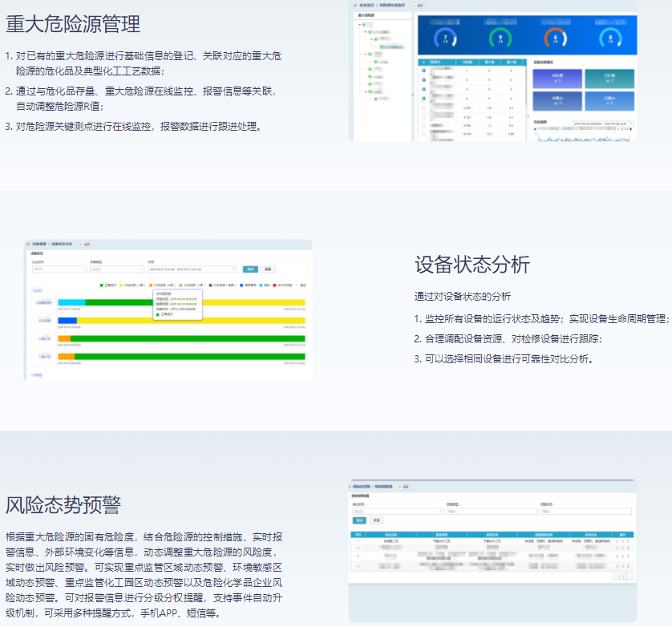Click 返回 back button in risk warning screenshot
The image size is (672, 627).
(x=405, y=487)
